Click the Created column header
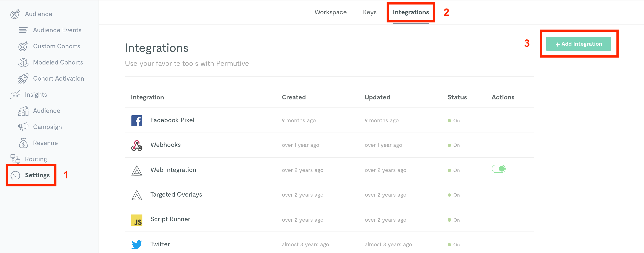The width and height of the screenshot is (644, 253). (x=294, y=97)
